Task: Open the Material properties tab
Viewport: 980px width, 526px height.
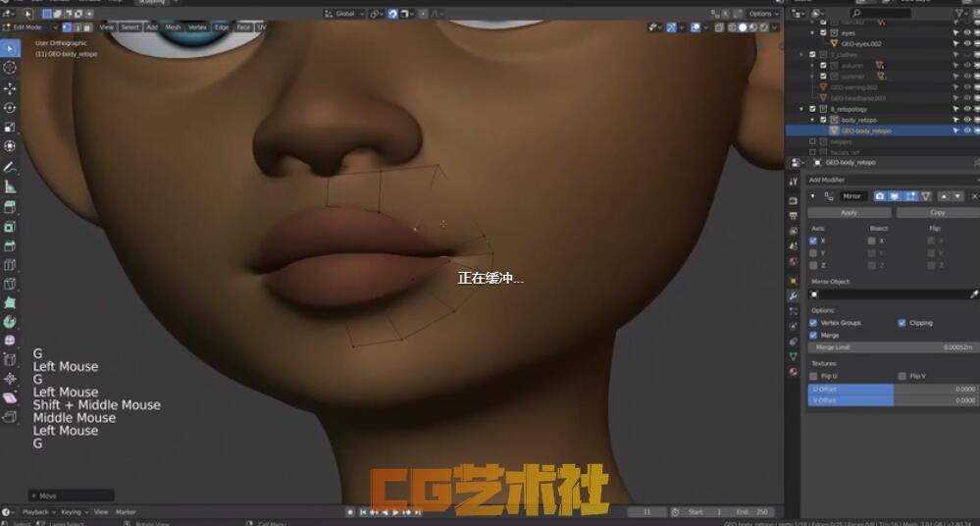Action: (794, 372)
